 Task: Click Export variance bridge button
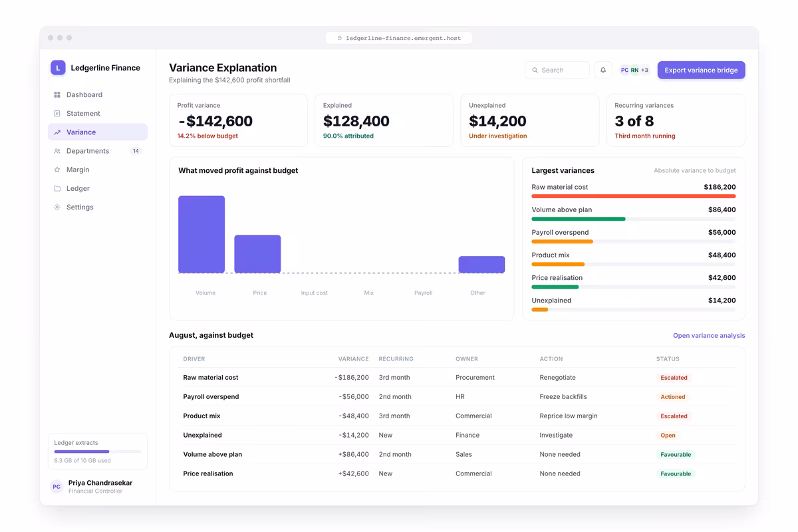tap(701, 70)
